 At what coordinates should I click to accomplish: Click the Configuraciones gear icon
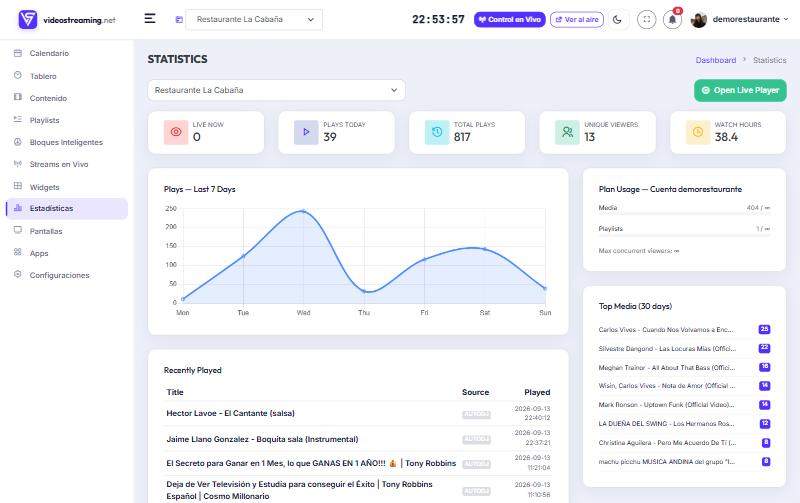coord(18,274)
